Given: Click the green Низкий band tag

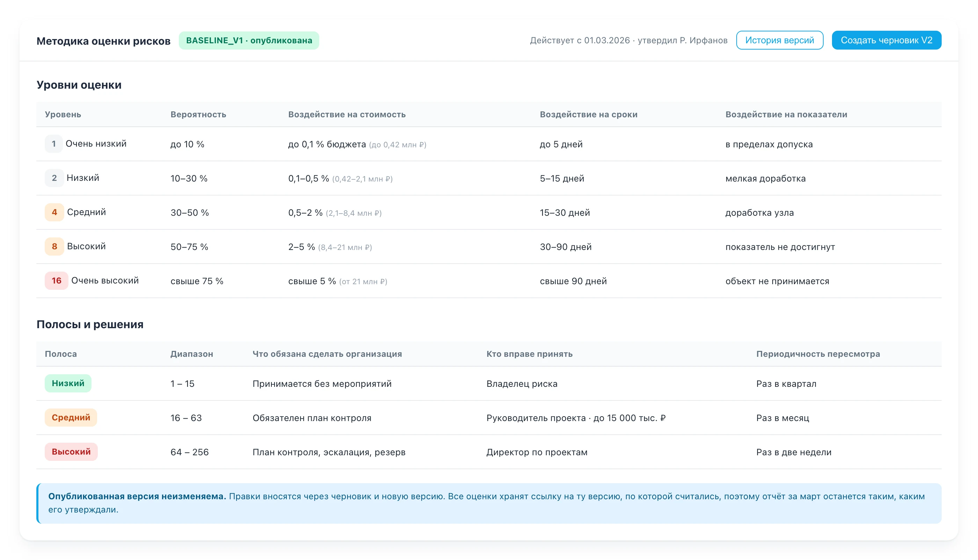Looking at the screenshot, I should (68, 383).
